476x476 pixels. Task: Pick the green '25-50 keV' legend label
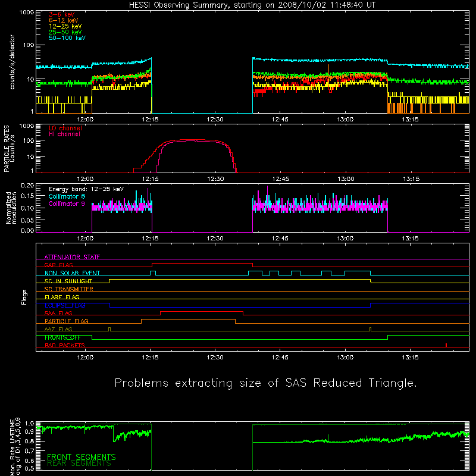click(65, 32)
